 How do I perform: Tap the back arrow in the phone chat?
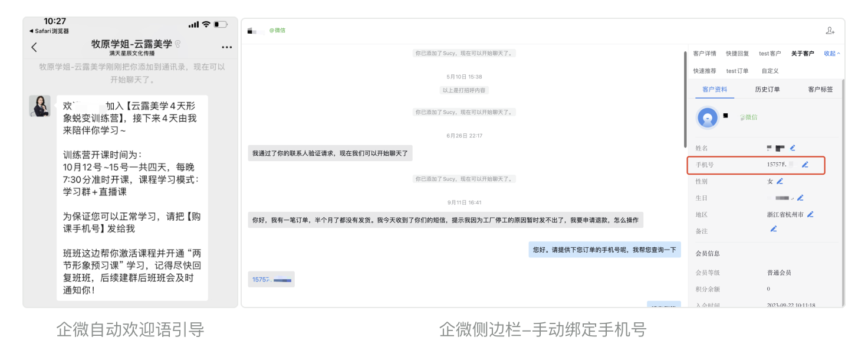(x=34, y=47)
